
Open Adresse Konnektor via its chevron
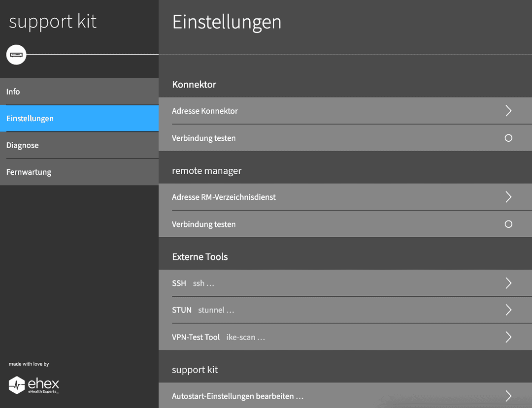pos(508,111)
